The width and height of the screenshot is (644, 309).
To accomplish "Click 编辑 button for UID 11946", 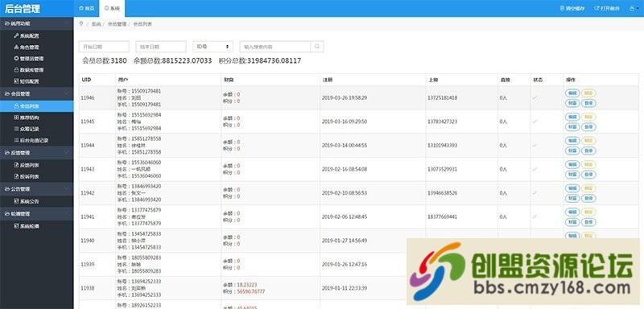I will 572,93.
